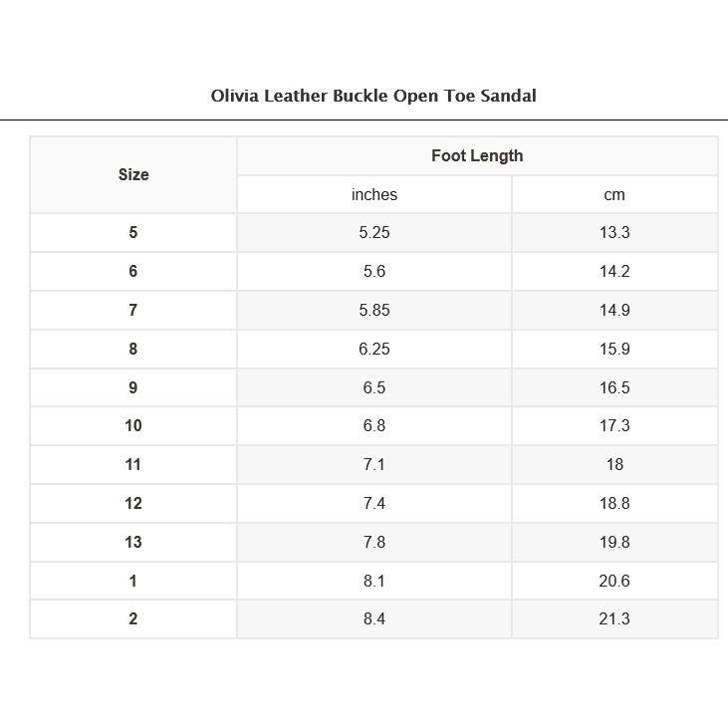Click the Foot Length header cell

pos(477,156)
